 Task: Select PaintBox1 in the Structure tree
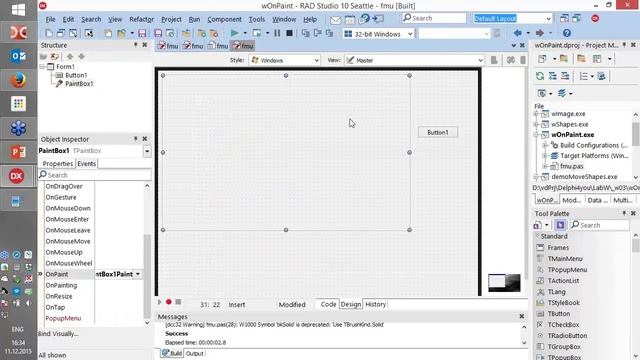pos(79,84)
